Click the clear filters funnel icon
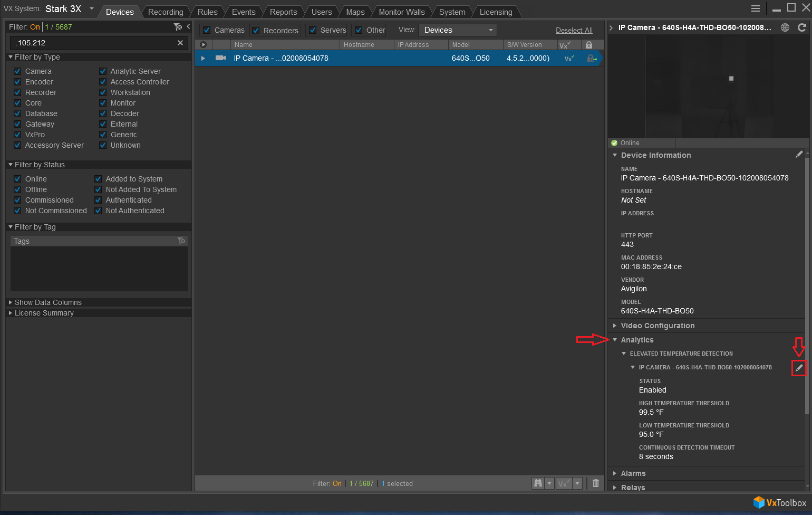The image size is (812, 515). point(178,27)
